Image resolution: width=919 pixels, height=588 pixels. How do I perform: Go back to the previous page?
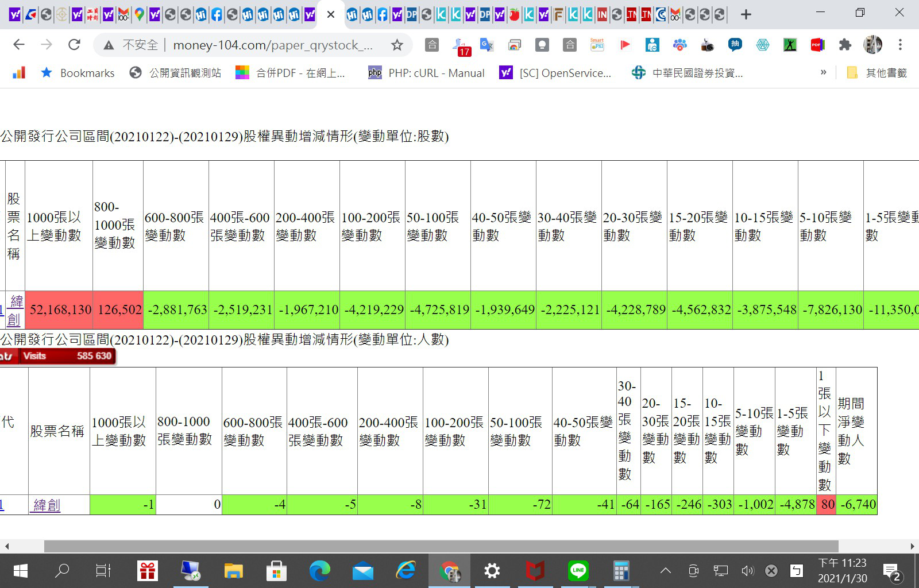click(x=19, y=45)
